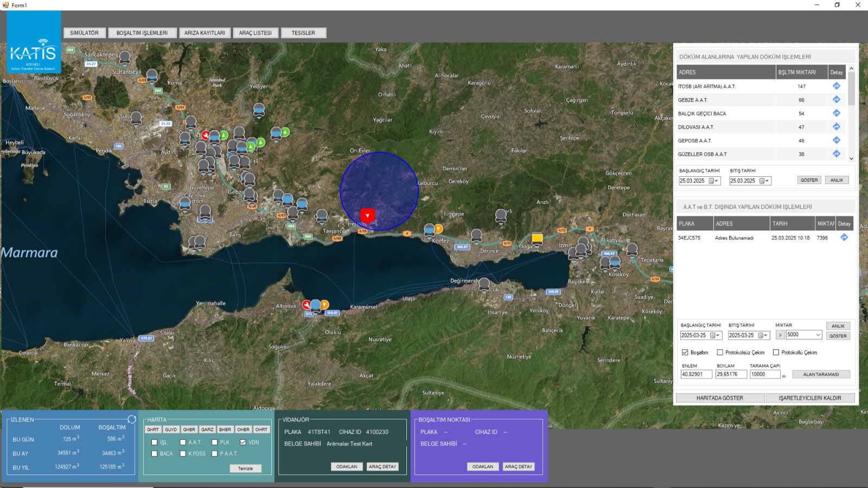Click the HARİTADA GÖSTER button
Viewport: 868px width, 488px height.
[720, 398]
